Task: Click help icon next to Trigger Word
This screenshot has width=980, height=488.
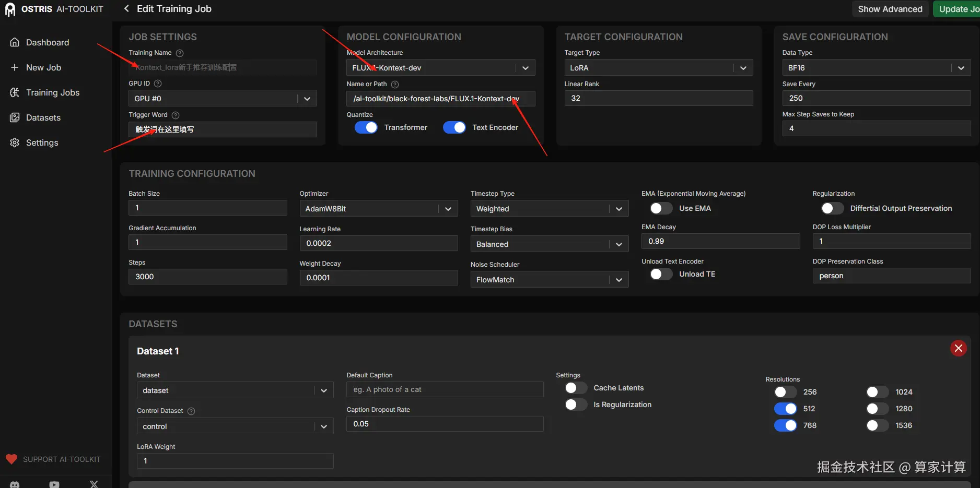Action: 176,115
